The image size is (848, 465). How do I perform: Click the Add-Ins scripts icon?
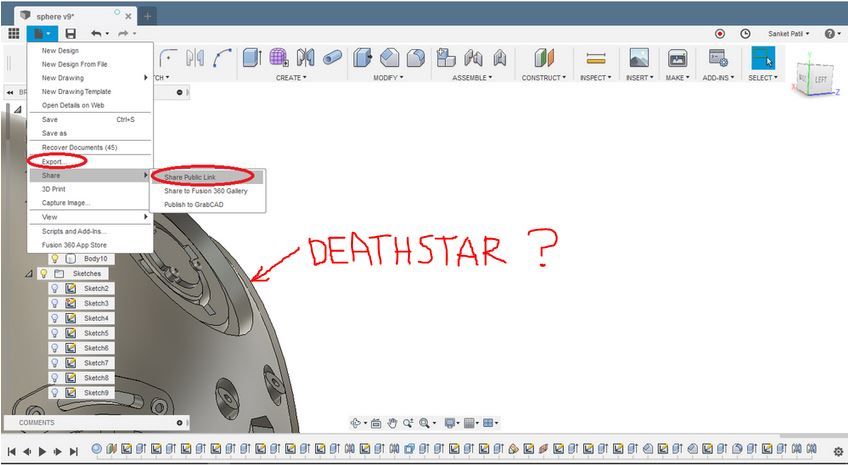(717, 58)
